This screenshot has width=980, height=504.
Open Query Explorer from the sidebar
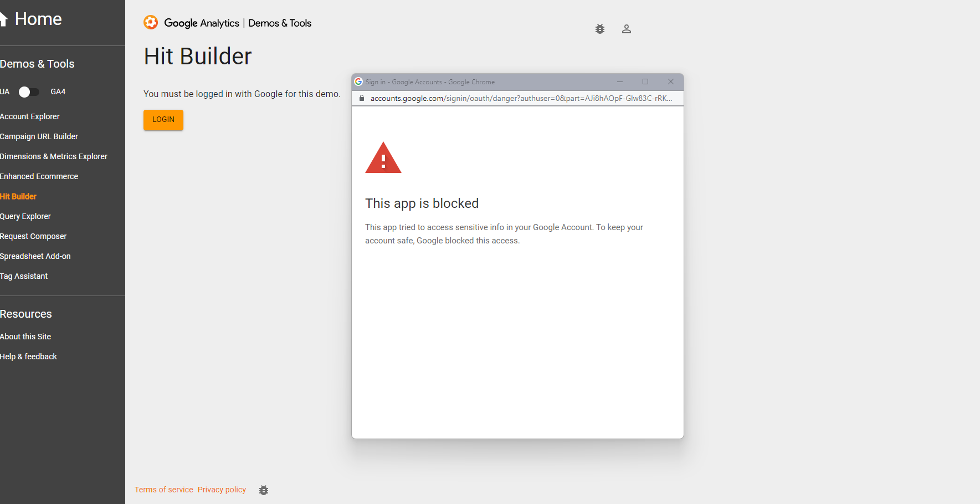pos(25,216)
